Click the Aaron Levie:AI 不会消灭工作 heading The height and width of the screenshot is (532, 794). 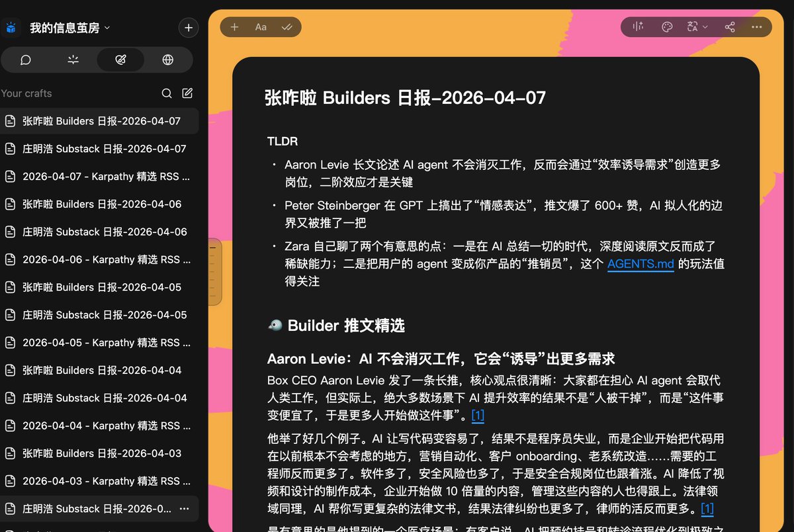coord(441,359)
